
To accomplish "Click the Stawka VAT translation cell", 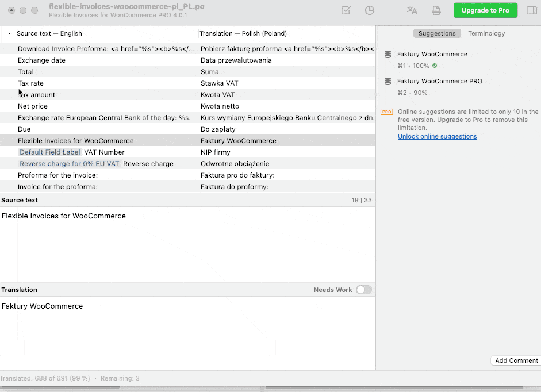I will tap(220, 83).
